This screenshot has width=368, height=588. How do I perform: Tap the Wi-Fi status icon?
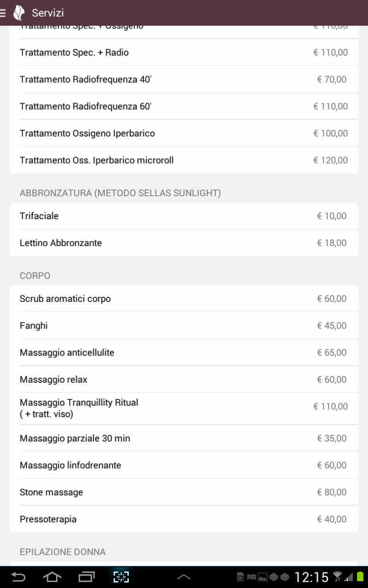(x=338, y=577)
